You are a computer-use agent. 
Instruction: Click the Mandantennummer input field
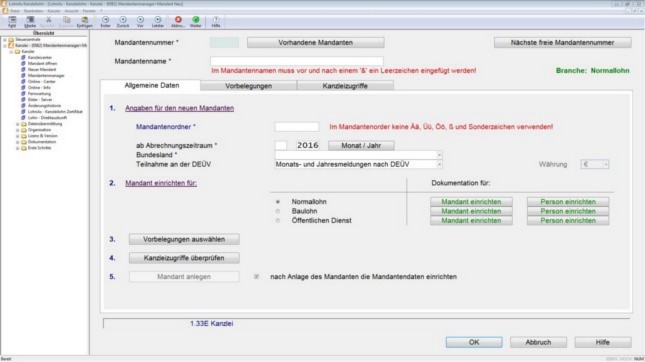(224, 42)
